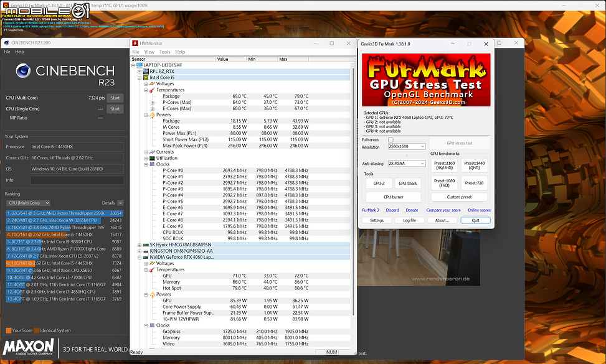Viewport: 606px width, 364px height.
Task: Click the HWMonitor vertical scrollbar
Action: click(x=353, y=191)
